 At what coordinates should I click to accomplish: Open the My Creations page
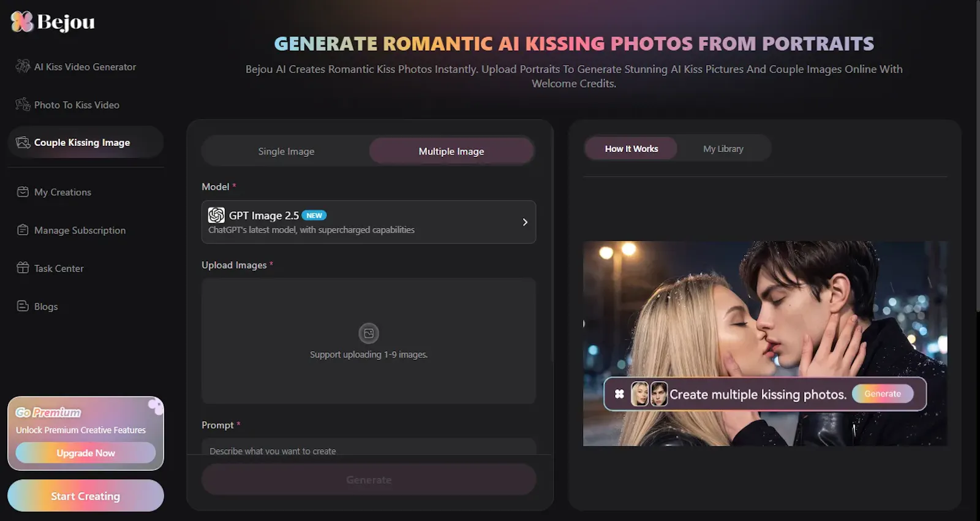(x=62, y=192)
